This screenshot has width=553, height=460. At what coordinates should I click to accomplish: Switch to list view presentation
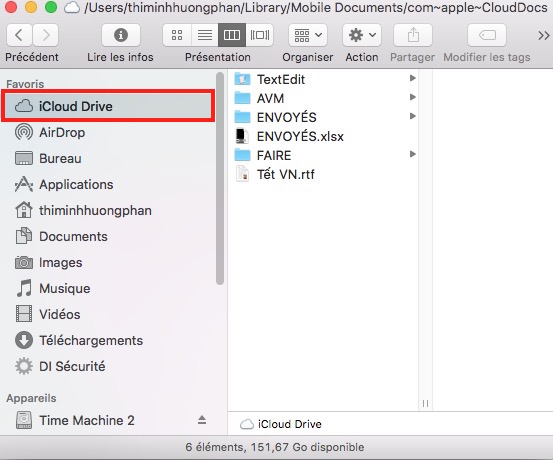click(205, 35)
